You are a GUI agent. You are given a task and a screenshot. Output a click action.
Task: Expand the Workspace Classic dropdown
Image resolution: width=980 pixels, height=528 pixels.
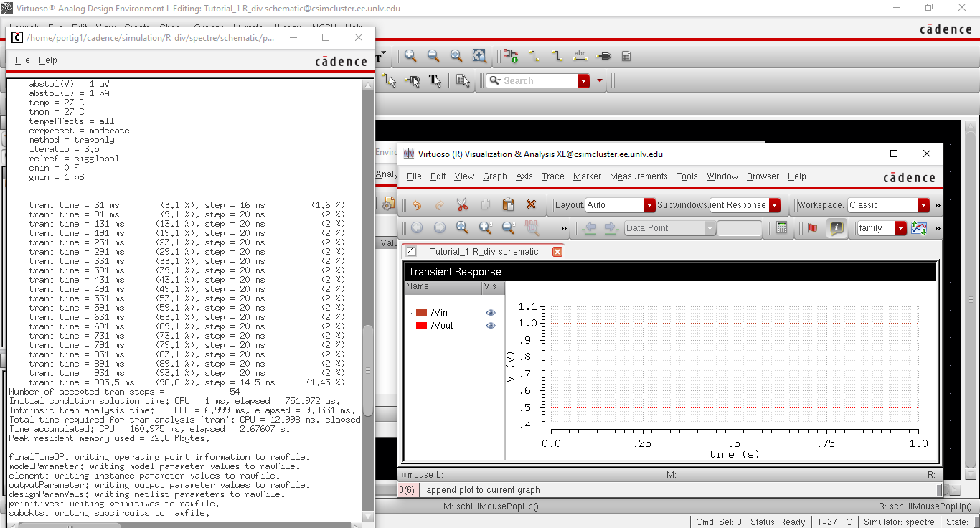click(923, 205)
